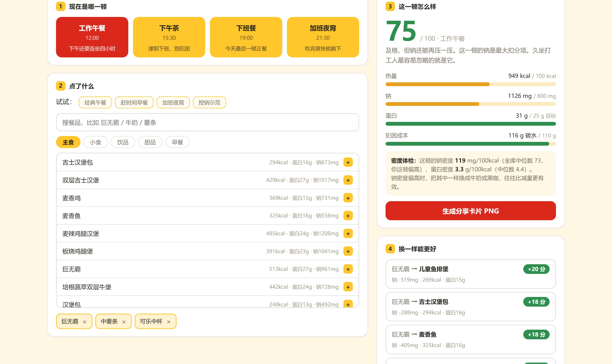Add 吉士汉堡包 with its plus button
Viewport: 612px width, 364px height.
pyautogui.click(x=348, y=162)
